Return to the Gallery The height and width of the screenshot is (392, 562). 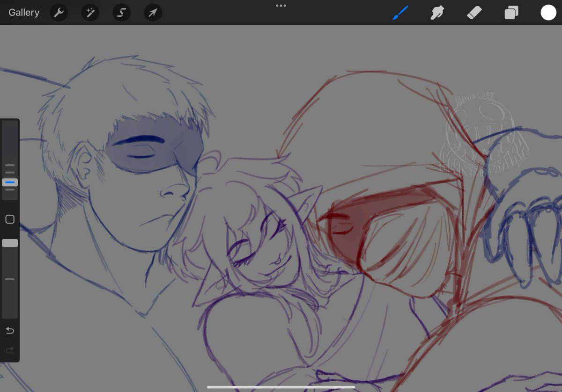coord(24,13)
